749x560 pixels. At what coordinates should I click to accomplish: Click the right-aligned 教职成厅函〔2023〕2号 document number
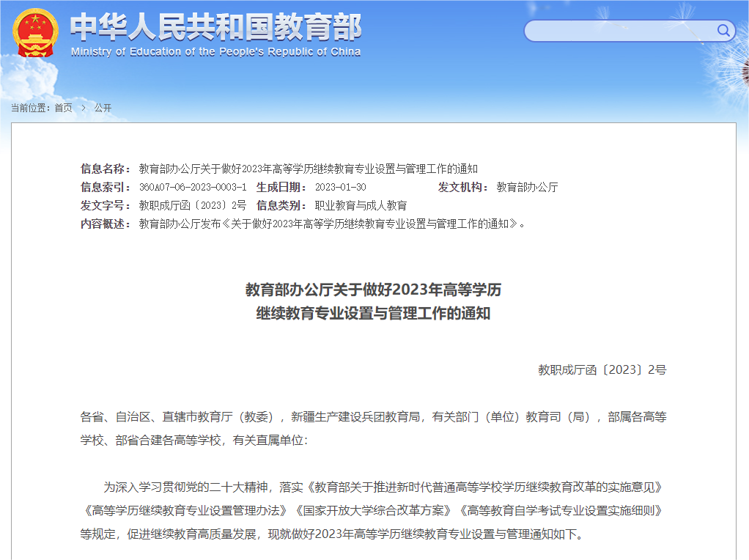click(602, 369)
